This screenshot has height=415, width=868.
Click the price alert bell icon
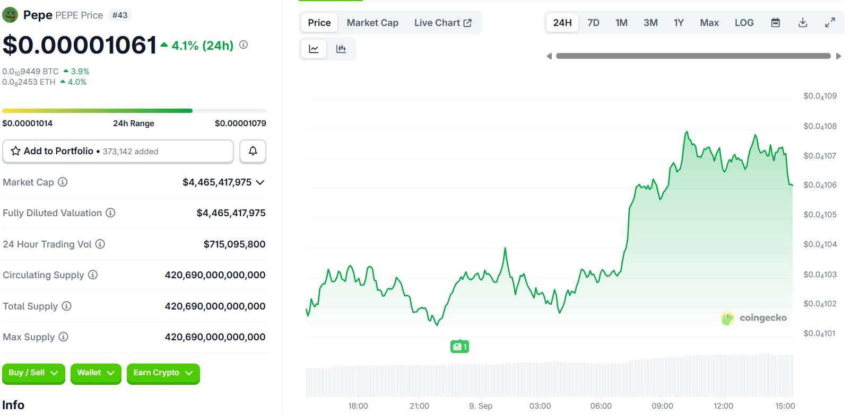[x=253, y=151]
